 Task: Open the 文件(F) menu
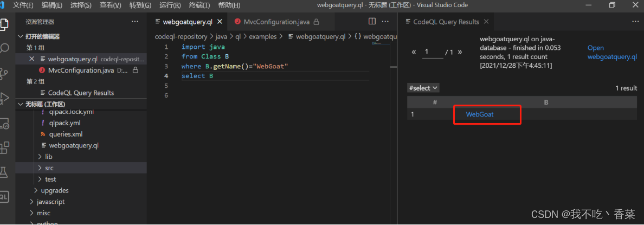click(23, 5)
